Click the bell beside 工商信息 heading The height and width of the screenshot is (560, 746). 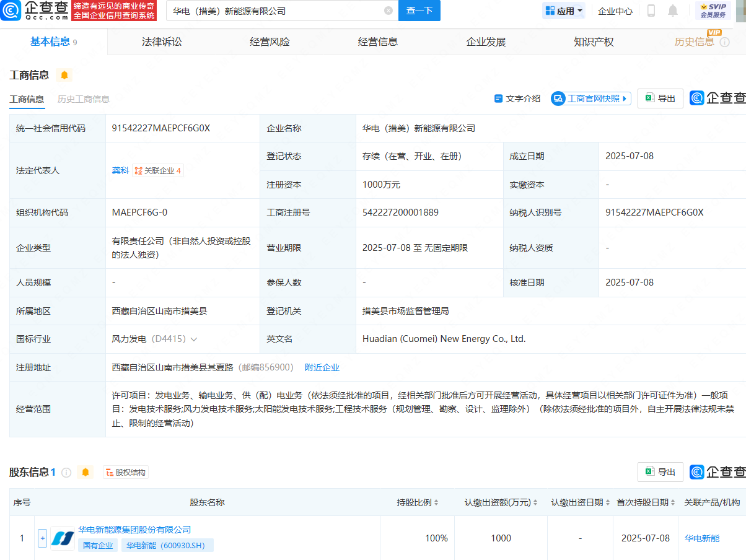tap(64, 76)
